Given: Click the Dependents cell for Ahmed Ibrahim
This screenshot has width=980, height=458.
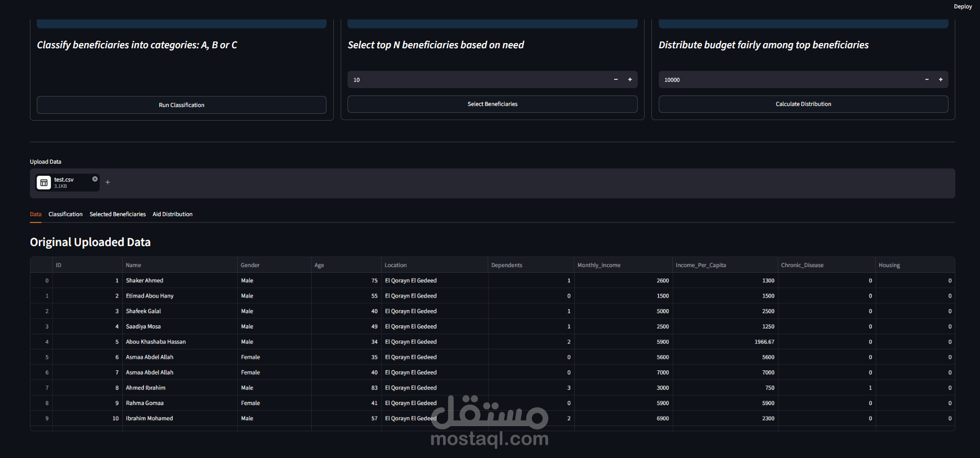Looking at the screenshot, I should [531, 387].
